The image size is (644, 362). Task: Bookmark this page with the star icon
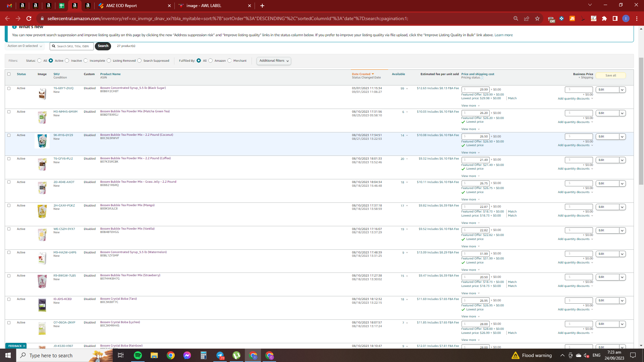tap(537, 18)
